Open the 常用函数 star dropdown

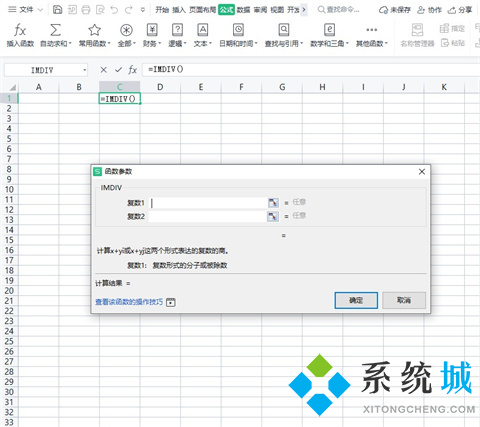94,35
